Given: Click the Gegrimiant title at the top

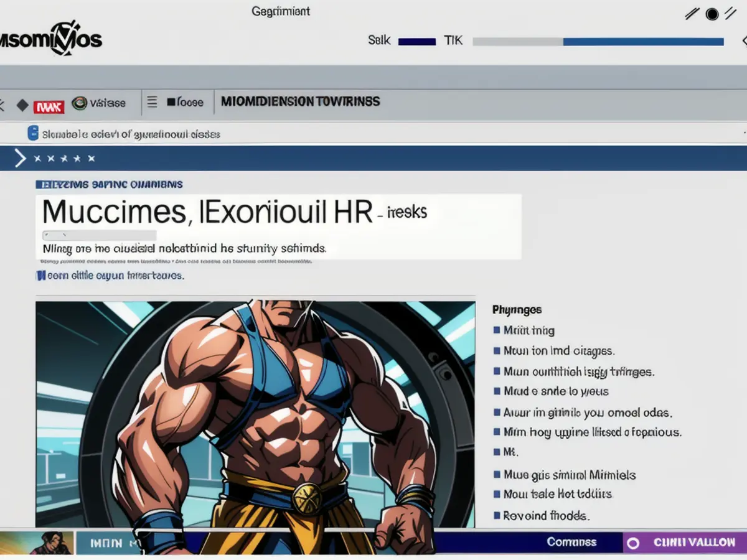Looking at the screenshot, I should [281, 12].
